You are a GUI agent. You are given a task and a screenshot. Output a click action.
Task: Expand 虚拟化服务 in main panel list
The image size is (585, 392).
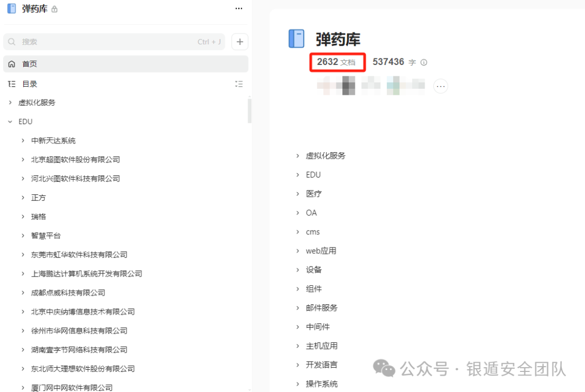click(297, 156)
